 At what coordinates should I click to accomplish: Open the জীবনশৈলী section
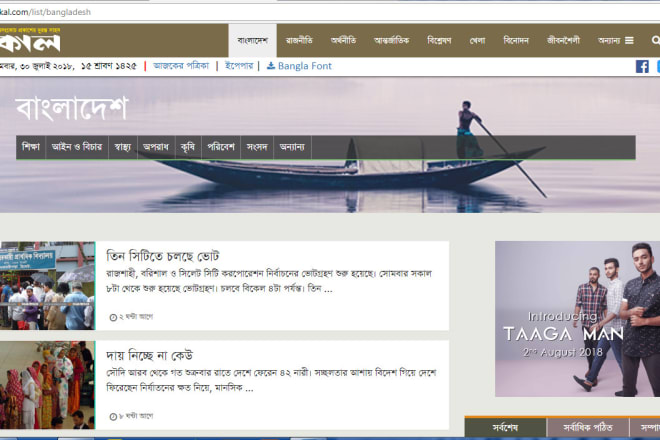(x=563, y=40)
